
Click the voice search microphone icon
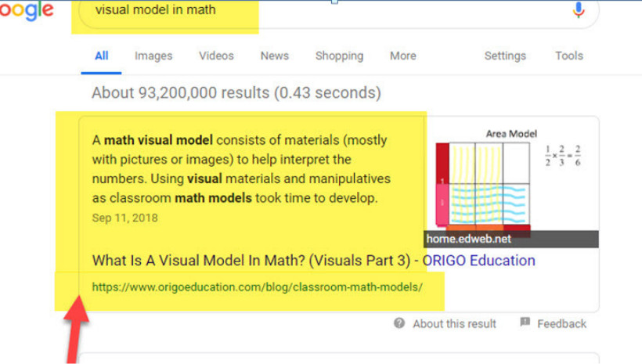(578, 10)
